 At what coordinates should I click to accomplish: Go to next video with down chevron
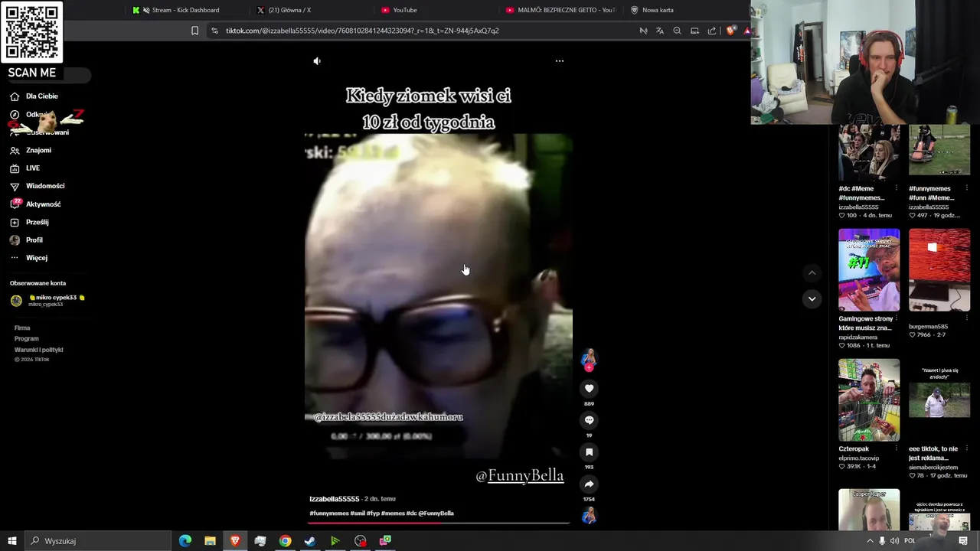[x=812, y=298]
